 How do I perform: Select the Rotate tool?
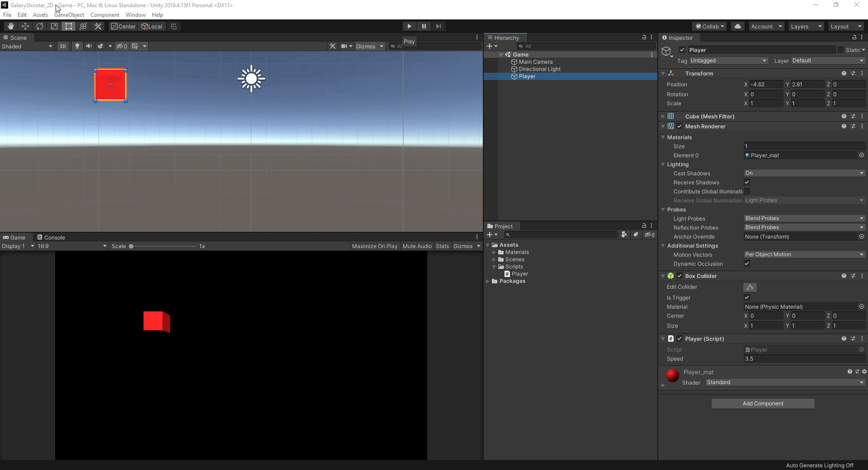tap(40, 26)
